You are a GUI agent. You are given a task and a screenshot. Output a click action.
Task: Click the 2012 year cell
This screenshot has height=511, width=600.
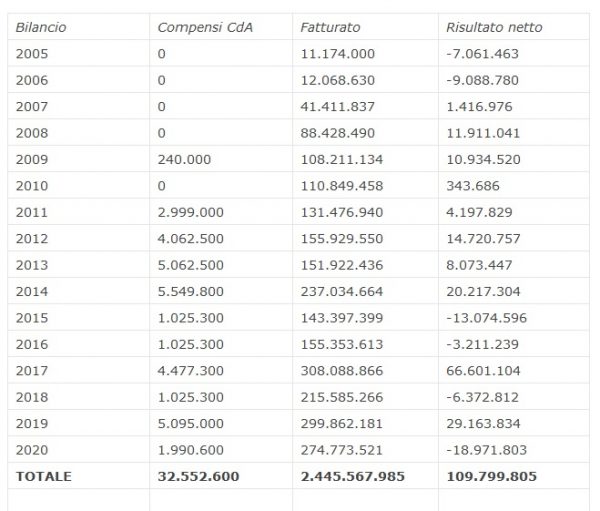(x=32, y=238)
